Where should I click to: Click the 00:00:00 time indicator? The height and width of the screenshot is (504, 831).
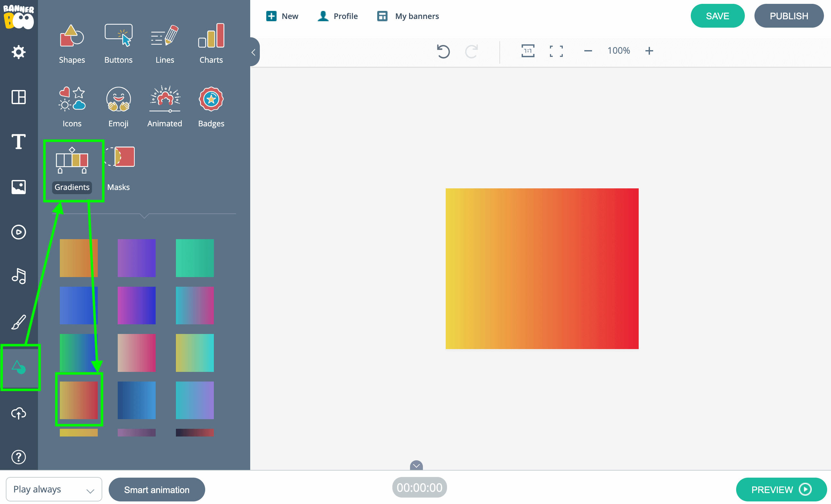point(419,488)
